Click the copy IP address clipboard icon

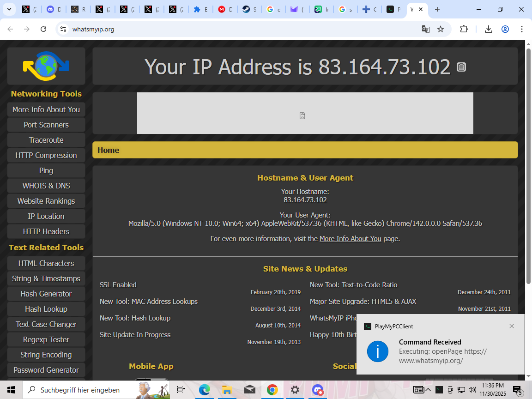coord(461,67)
